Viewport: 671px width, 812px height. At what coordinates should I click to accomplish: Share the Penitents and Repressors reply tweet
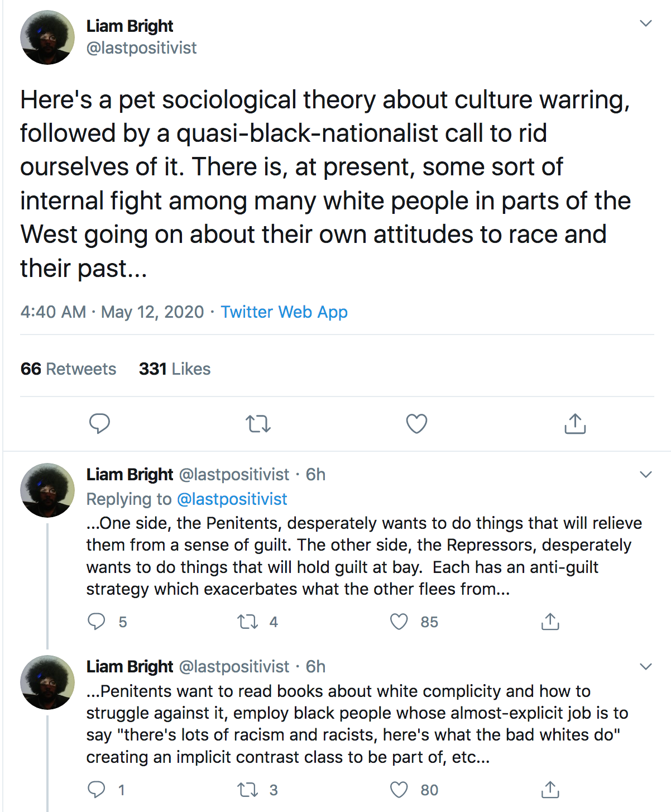click(550, 622)
